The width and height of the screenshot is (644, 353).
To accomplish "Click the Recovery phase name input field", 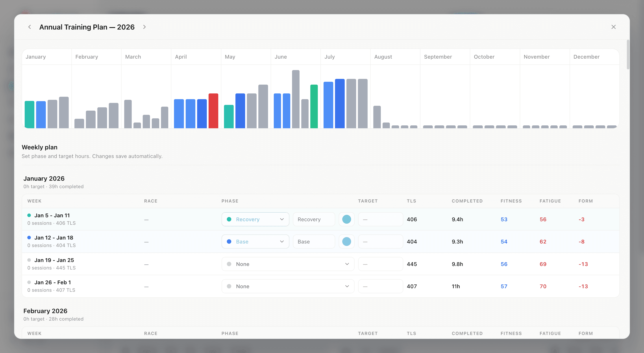I will click(x=314, y=219).
